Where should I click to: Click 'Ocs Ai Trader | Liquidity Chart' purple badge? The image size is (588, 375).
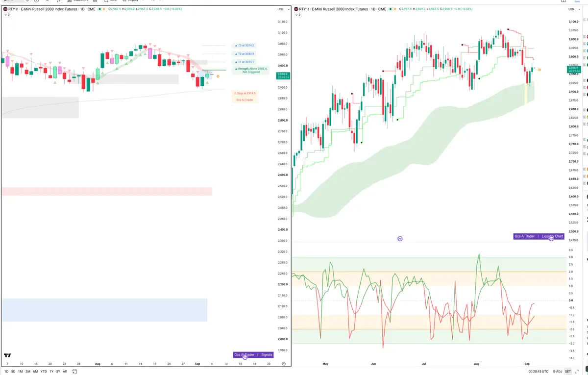point(539,236)
